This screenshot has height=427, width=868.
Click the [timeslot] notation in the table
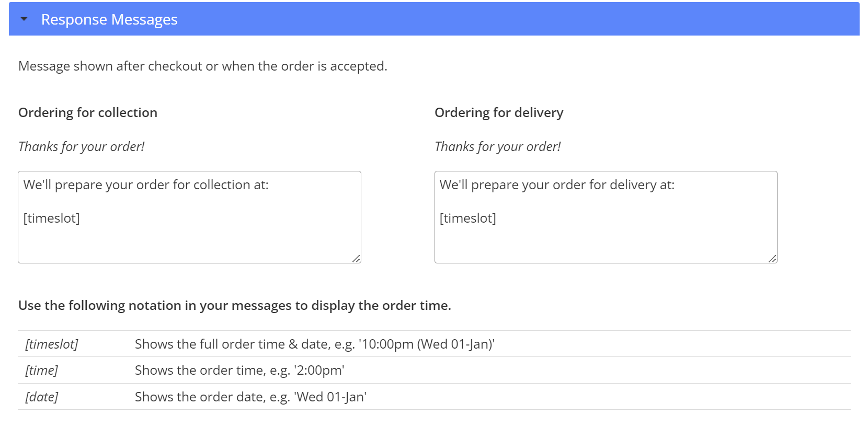pyautogui.click(x=52, y=344)
